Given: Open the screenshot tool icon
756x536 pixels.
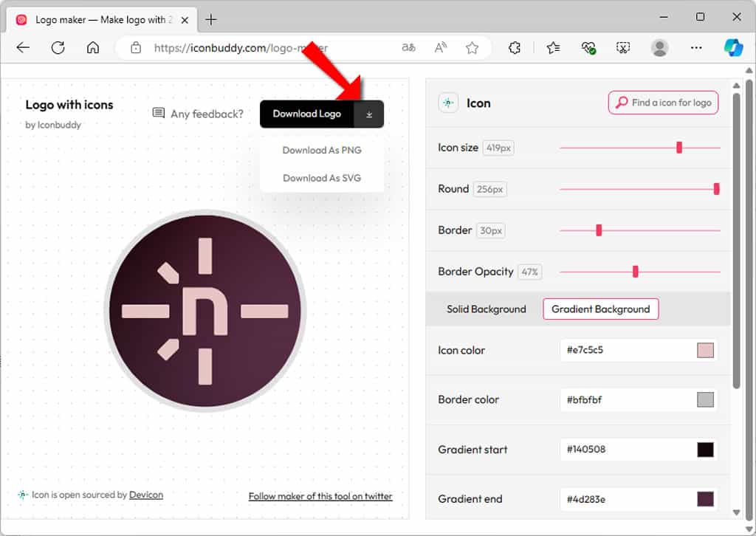Looking at the screenshot, I should (623, 48).
